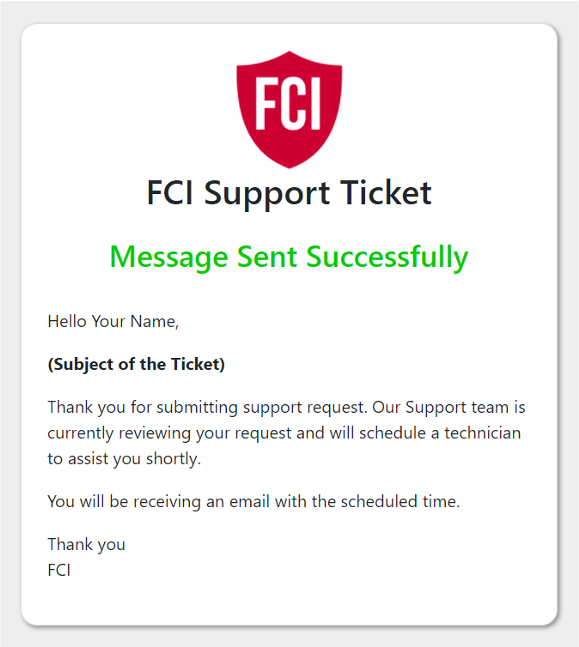Click the green Message Sent Successfully text
579x647 pixels.
[x=289, y=257]
